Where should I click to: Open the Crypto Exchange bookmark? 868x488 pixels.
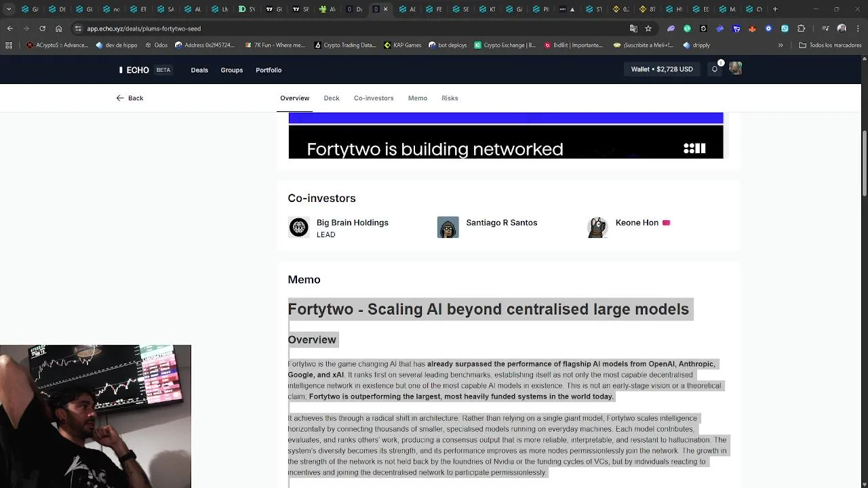pyautogui.click(x=505, y=45)
